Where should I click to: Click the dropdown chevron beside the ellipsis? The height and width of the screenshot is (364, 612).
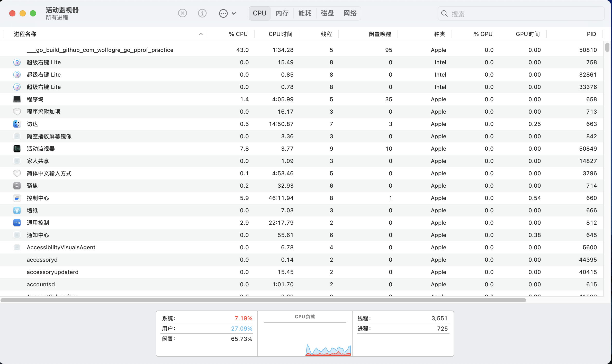234,13
